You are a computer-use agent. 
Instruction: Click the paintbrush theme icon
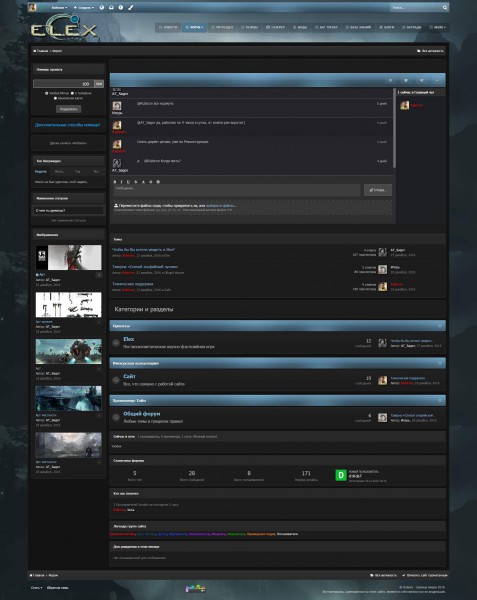[x=130, y=7]
